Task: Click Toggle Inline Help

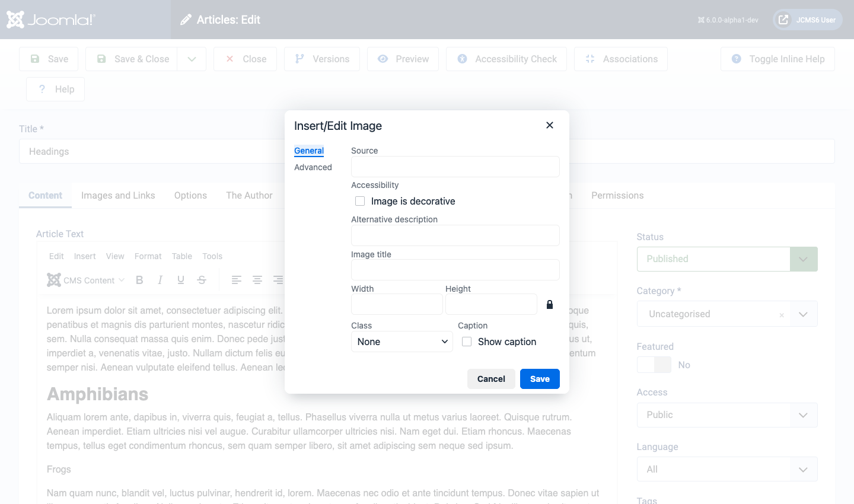Action: click(777, 59)
